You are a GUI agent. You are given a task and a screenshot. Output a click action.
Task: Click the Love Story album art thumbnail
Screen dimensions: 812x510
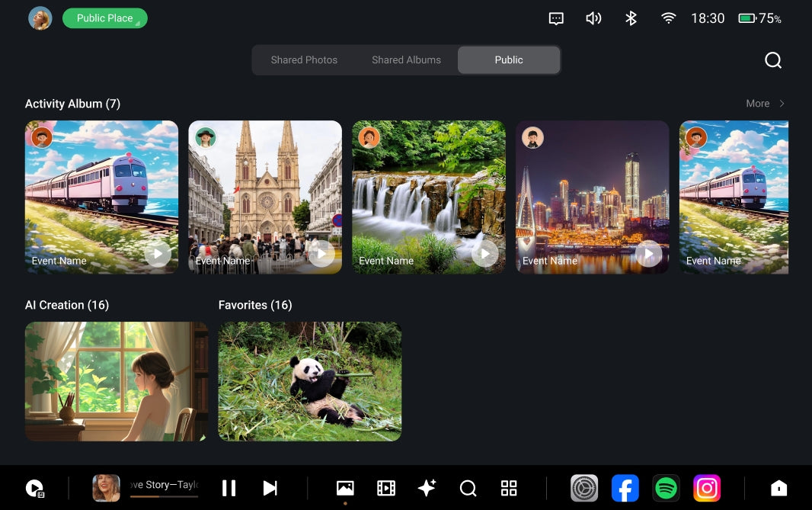point(106,488)
